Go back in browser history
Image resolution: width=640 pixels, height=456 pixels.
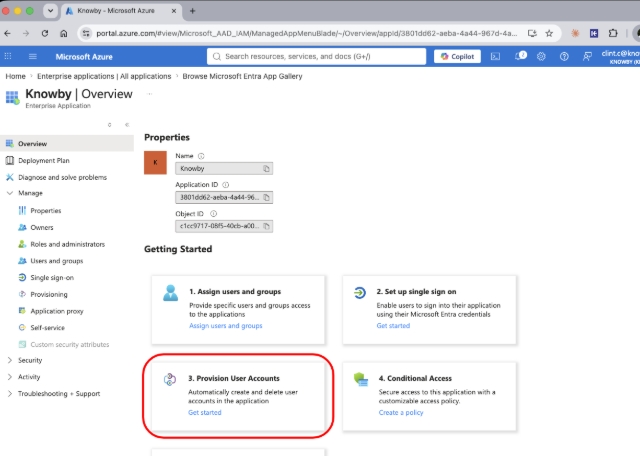point(8,33)
